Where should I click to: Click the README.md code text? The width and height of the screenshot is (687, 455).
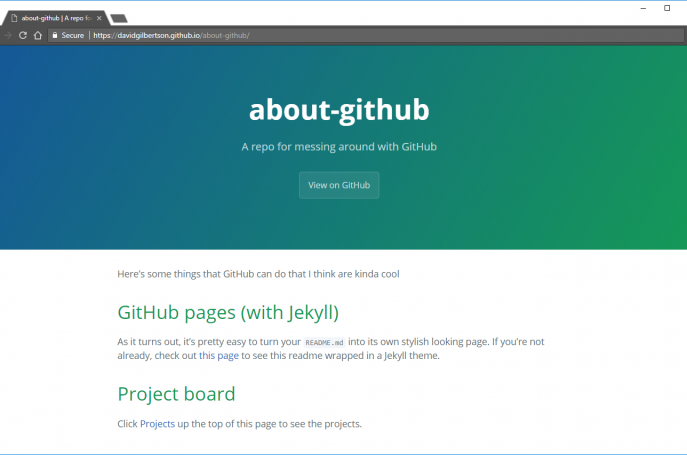(324, 342)
